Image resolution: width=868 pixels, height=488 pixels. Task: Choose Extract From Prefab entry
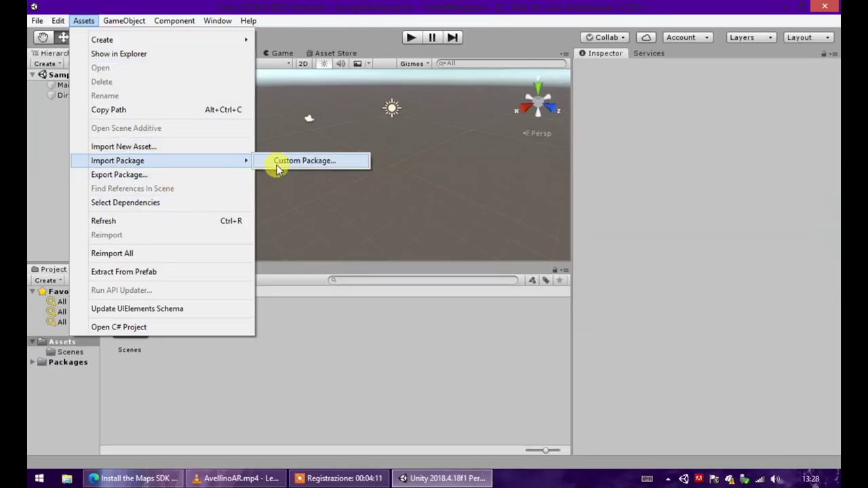(x=163, y=271)
